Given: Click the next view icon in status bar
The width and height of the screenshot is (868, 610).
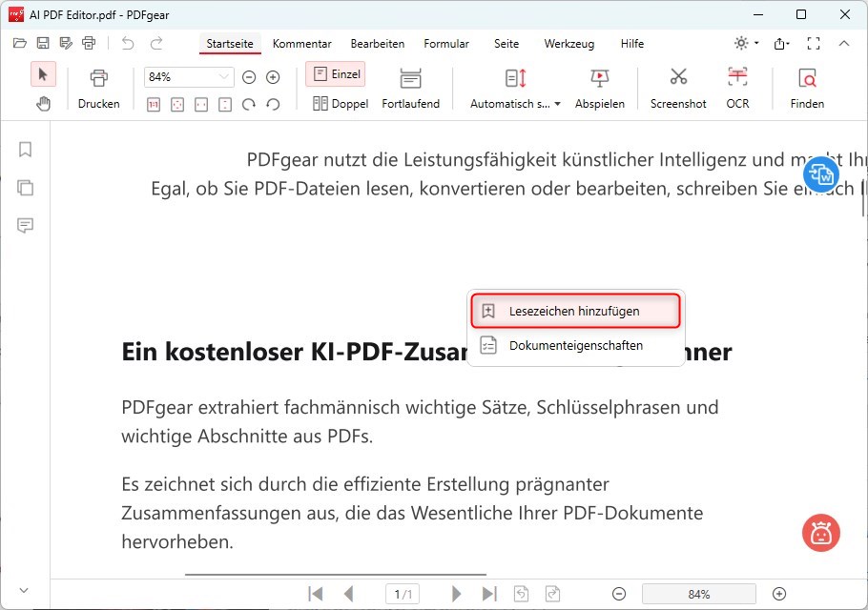Looking at the screenshot, I should 552,594.
